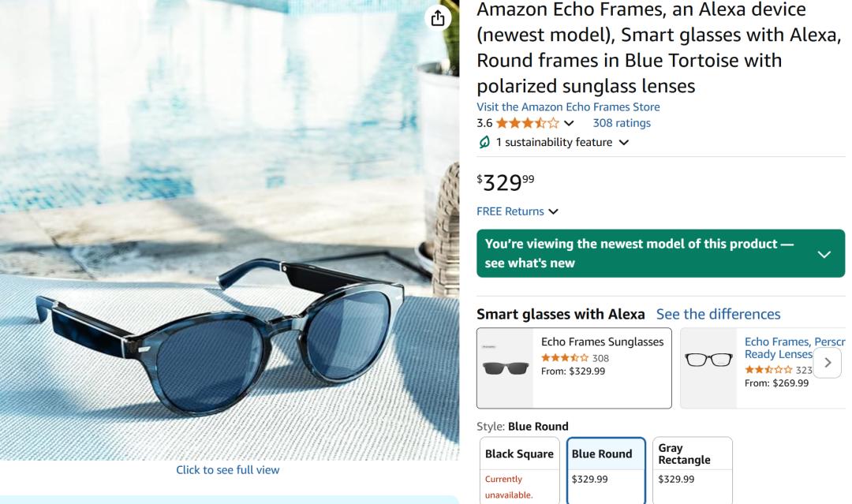Open the FREE Returns dropdown
This screenshot has height=504, width=852.
tap(553, 211)
